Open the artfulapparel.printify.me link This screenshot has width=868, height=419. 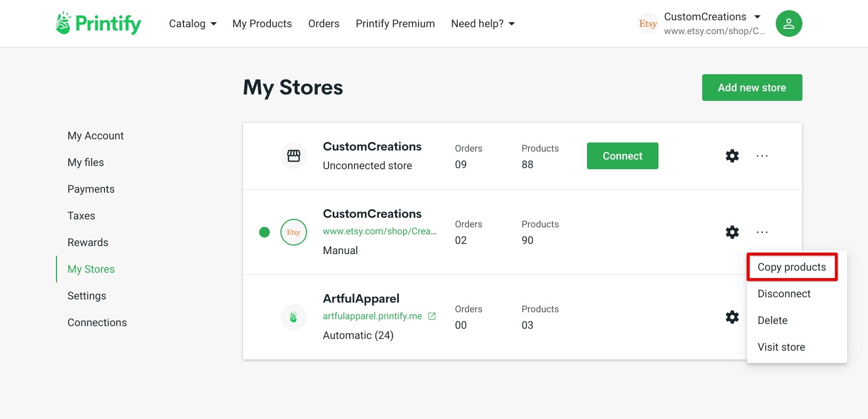pyautogui.click(x=373, y=316)
